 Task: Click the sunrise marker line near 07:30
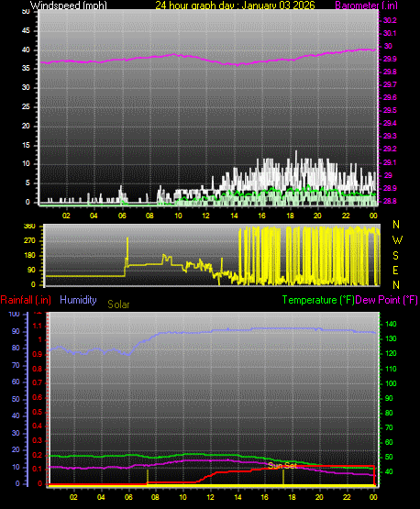click(x=148, y=477)
